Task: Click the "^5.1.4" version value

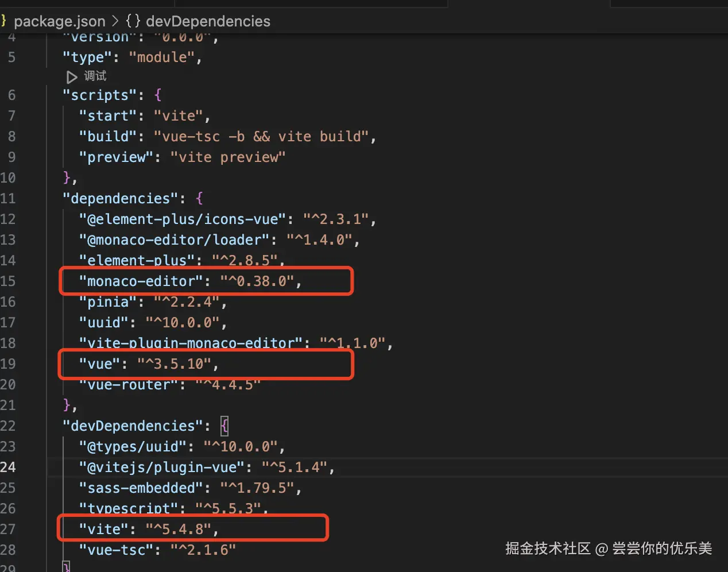Action: (x=295, y=467)
